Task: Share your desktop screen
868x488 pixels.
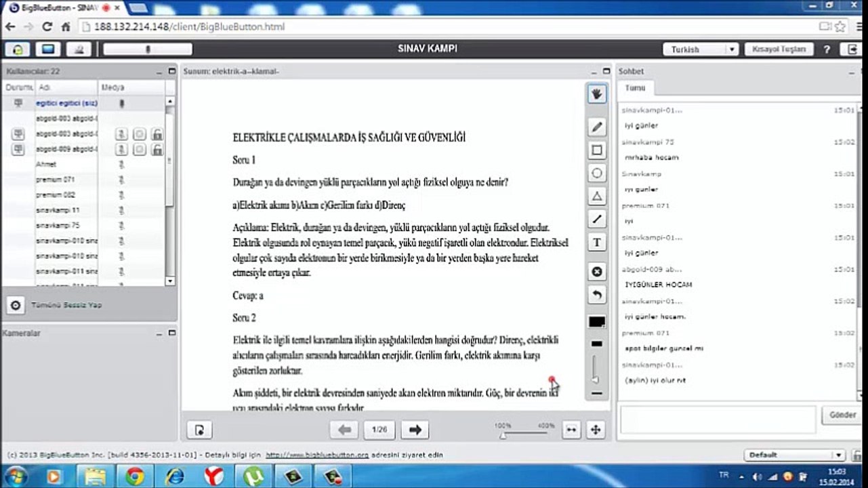Action: click(47, 49)
